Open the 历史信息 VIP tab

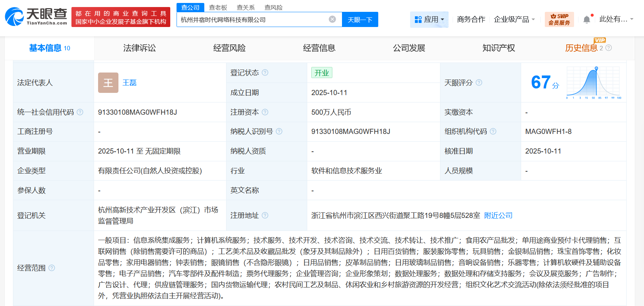coord(581,48)
